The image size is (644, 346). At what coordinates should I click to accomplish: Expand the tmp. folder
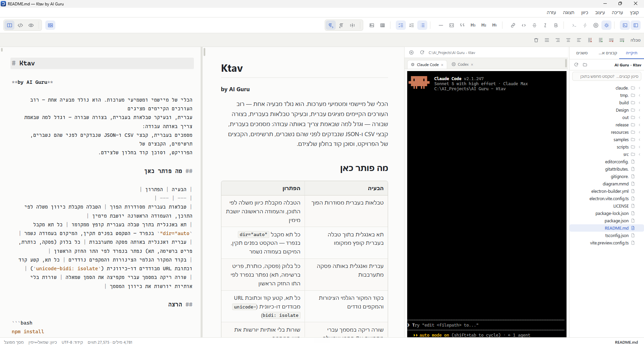click(x=607, y=95)
